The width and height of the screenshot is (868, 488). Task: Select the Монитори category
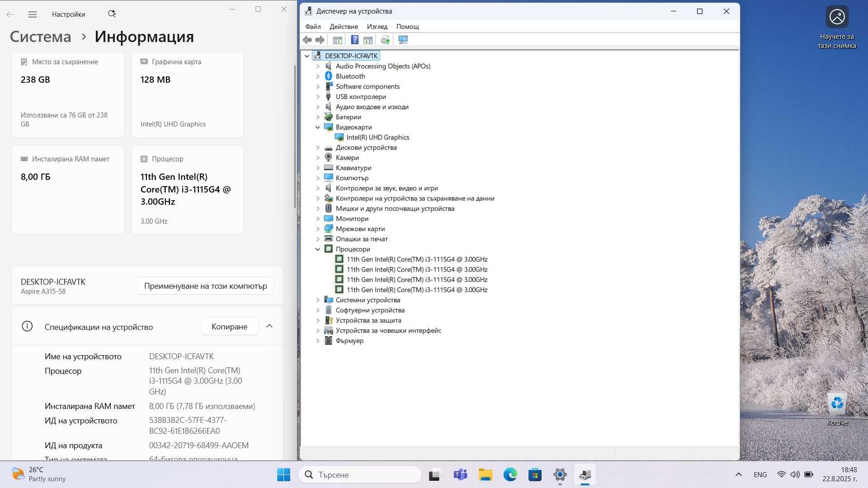tap(352, 219)
